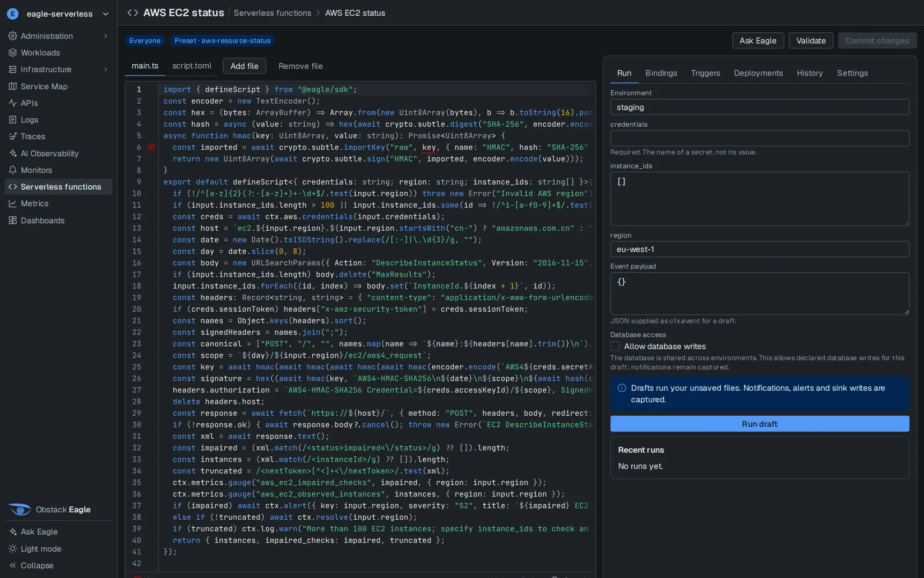Screen dimensions: 924x578
Task: Expand the Administration submenu chevron
Action: pos(106,36)
